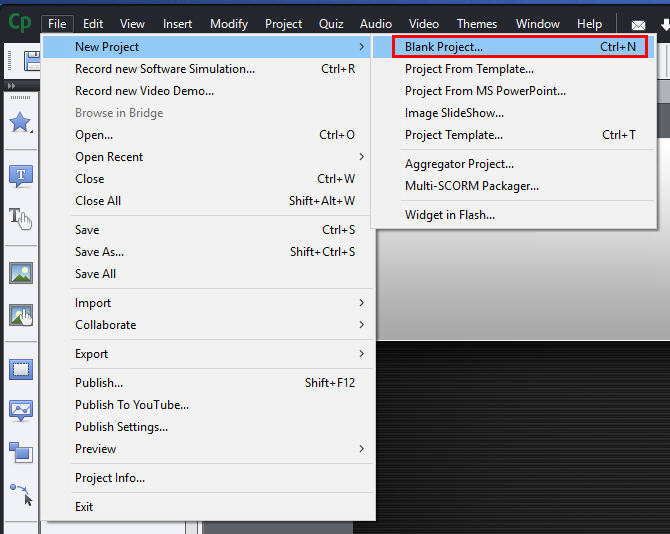Click the Insert Image icon

21,273
